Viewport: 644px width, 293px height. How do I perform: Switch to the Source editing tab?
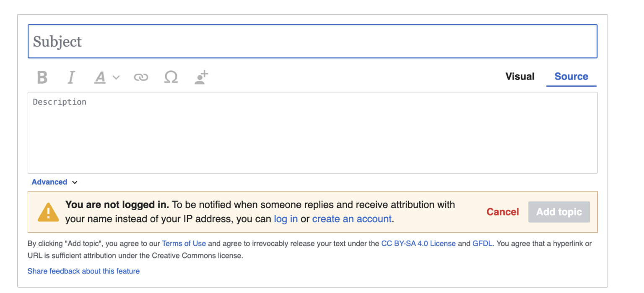pyautogui.click(x=571, y=77)
